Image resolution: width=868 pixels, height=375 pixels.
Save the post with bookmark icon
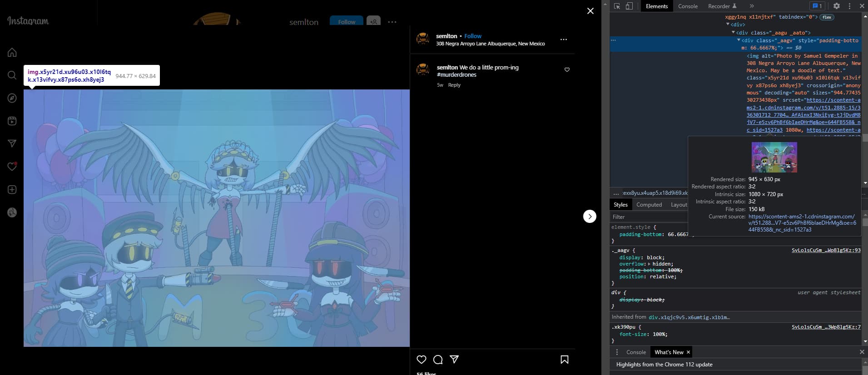pyautogui.click(x=565, y=360)
